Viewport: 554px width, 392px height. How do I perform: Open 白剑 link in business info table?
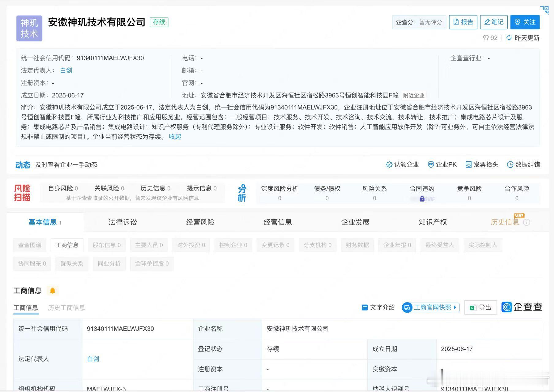[93, 359]
